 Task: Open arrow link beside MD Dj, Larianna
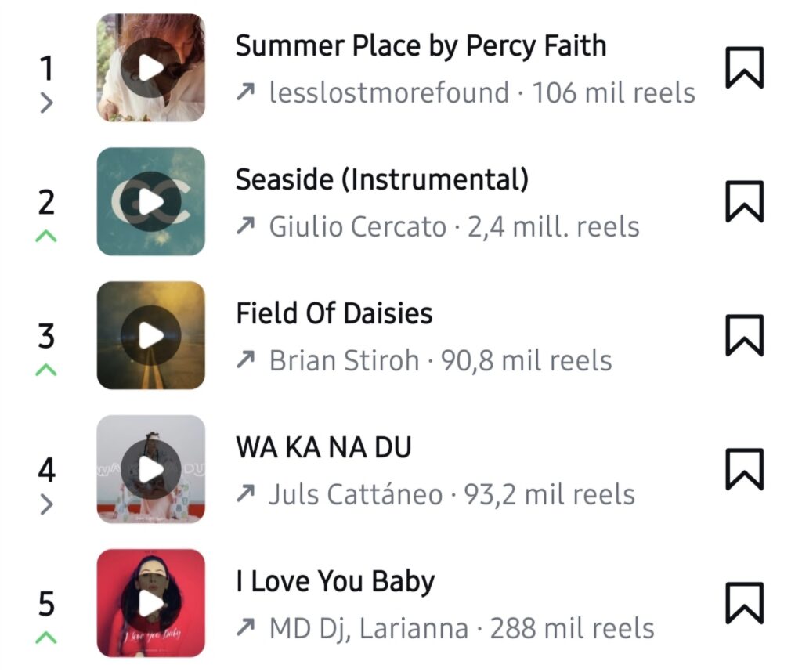pos(245,628)
